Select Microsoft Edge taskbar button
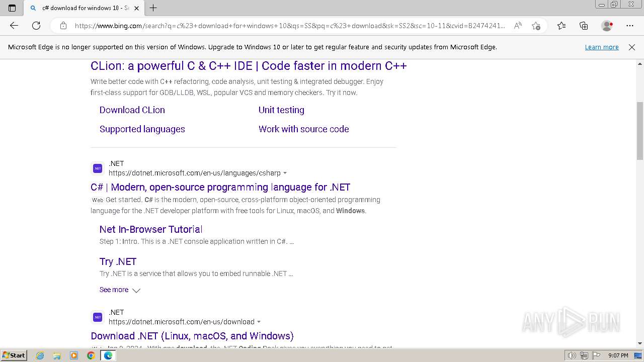This screenshot has height=362, width=644. pos(108,355)
